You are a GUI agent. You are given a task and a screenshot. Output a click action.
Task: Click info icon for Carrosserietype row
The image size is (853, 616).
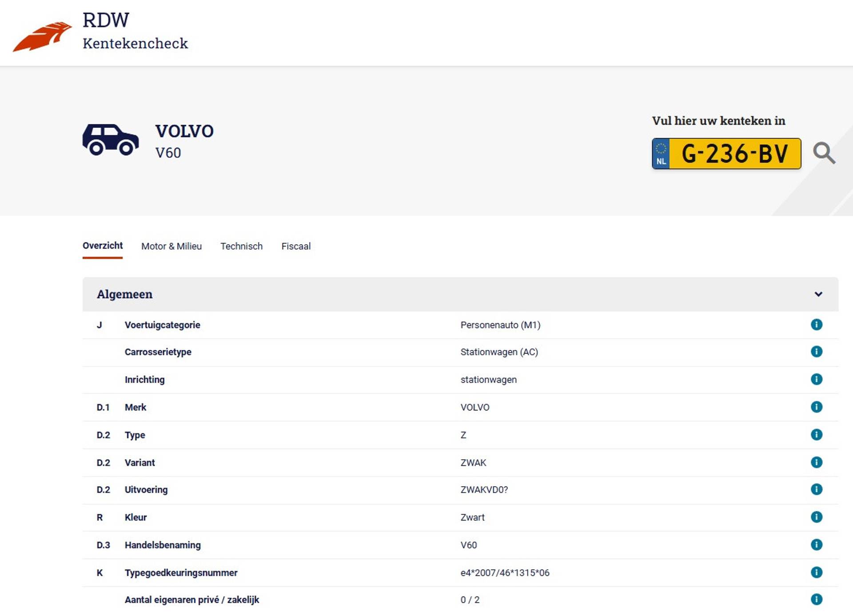pos(816,352)
